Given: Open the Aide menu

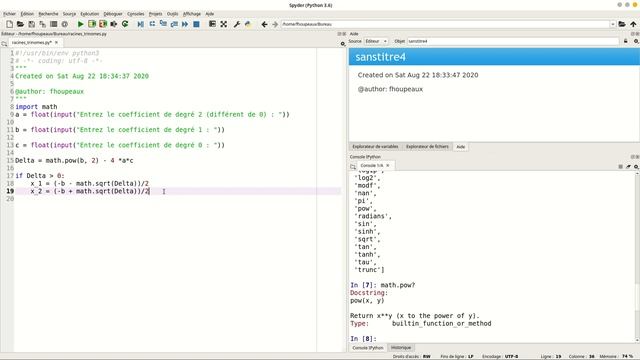Looking at the screenshot, I should (x=210, y=14).
